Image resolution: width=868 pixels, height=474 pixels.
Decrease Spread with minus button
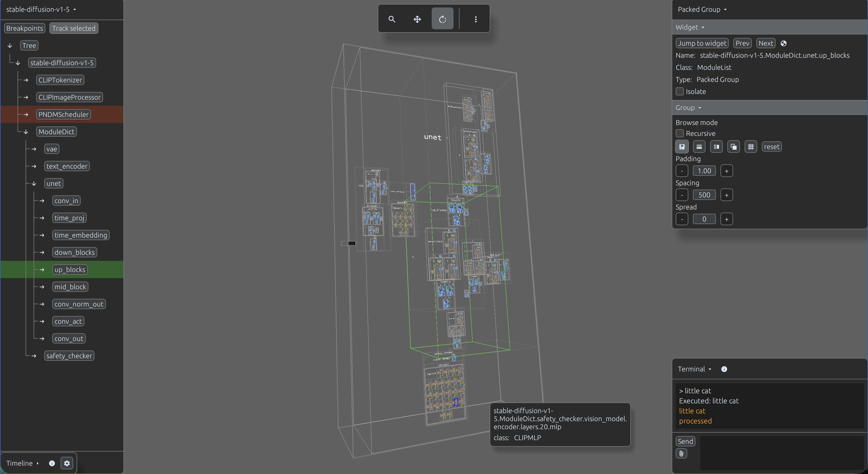(x=682, y=219)
